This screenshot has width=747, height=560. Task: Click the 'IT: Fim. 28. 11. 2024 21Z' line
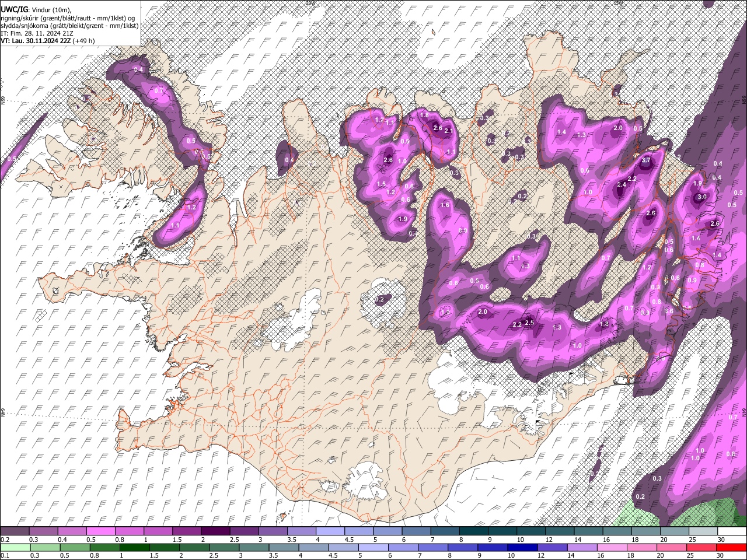pos(37,33)
